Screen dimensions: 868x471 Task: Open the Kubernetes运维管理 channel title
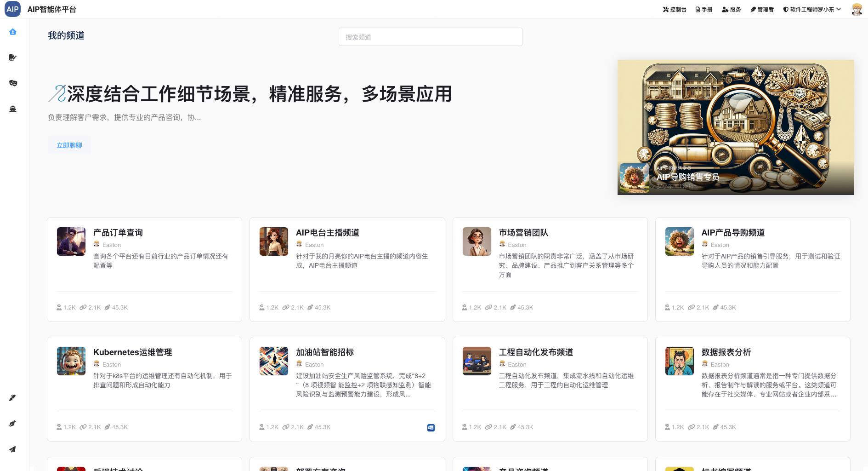point(133,352)
